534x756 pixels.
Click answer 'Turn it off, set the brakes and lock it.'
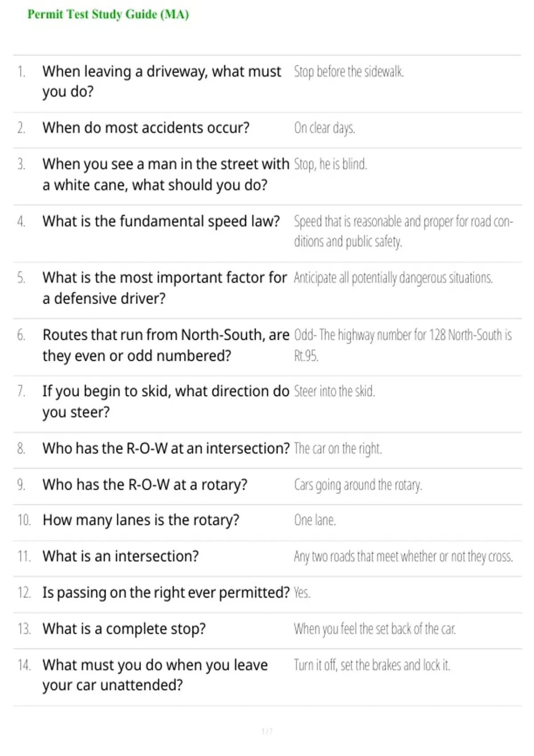pos(372,665)
